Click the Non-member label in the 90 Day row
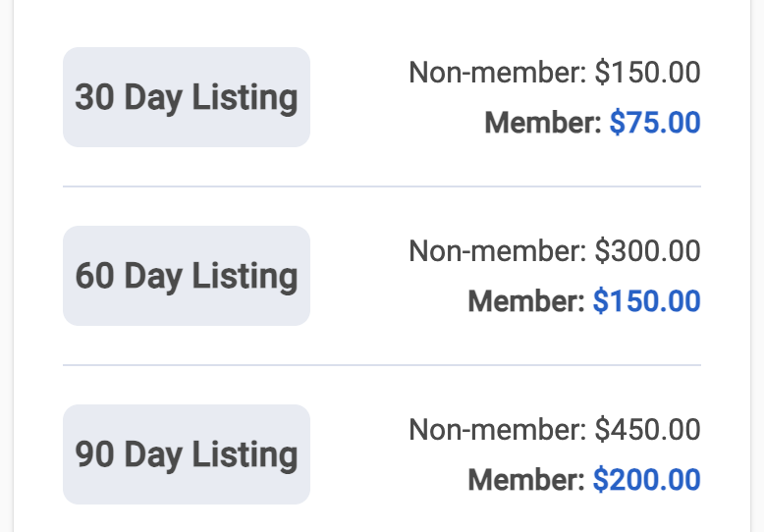 (x=498, y=430)
